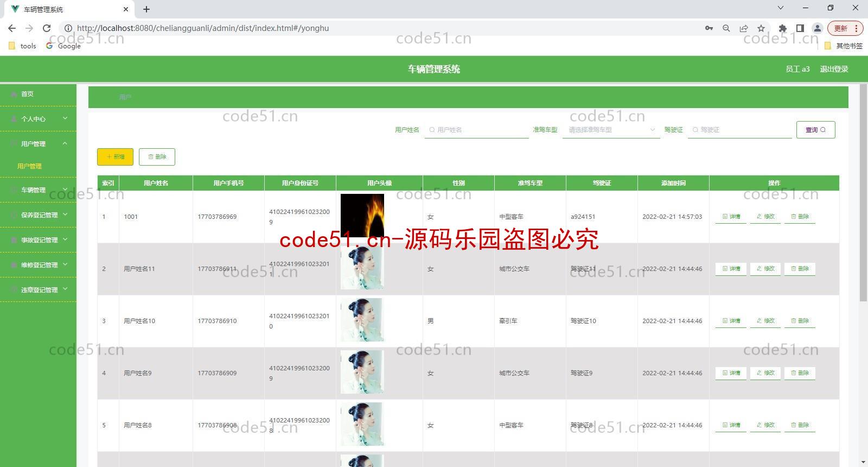Click the avatar photo of 用户姓名11
Screen dimensions: 868x467
point(362,268)
